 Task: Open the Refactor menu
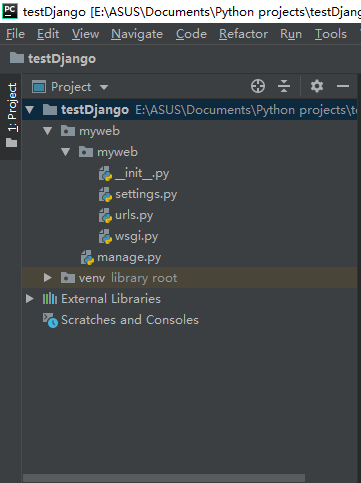tap(243, 34)
